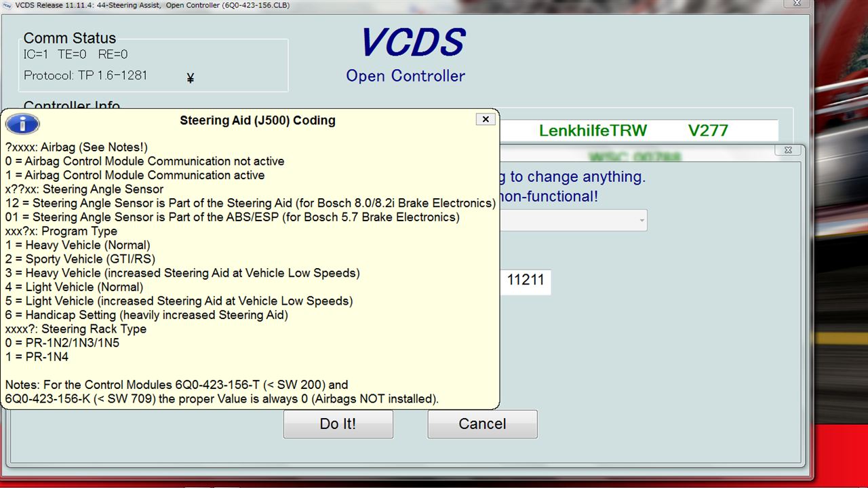This screenshot has width=868, height=488.
Task: Open the greyed-out dropdown arrow in the coding dialog
Action: [x=642, y=220]
